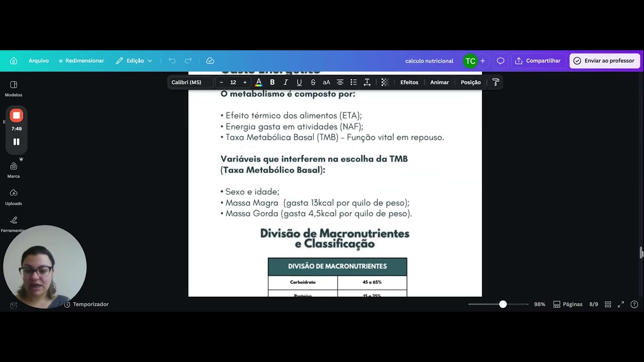Select 'Divisão de Macronutrientes e Classificação' title
Viewport: 644px width, 362px height.
[x=335, y=239]
